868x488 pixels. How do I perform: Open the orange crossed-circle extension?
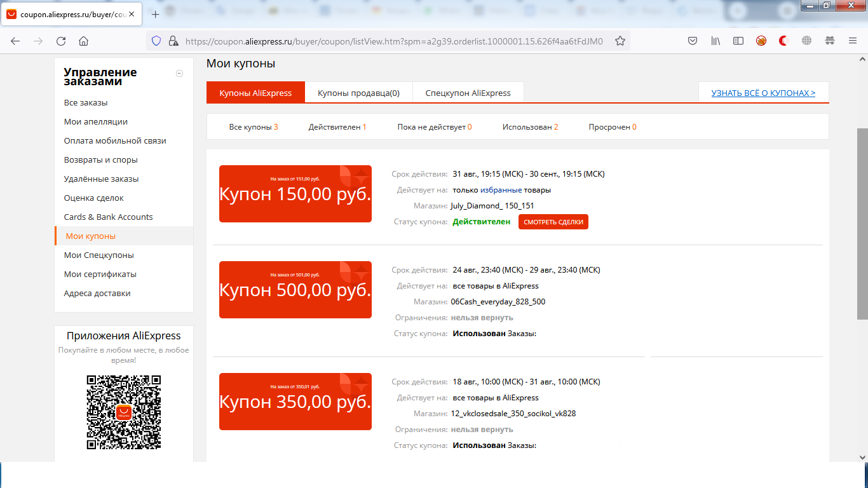(x=761, y=41)
